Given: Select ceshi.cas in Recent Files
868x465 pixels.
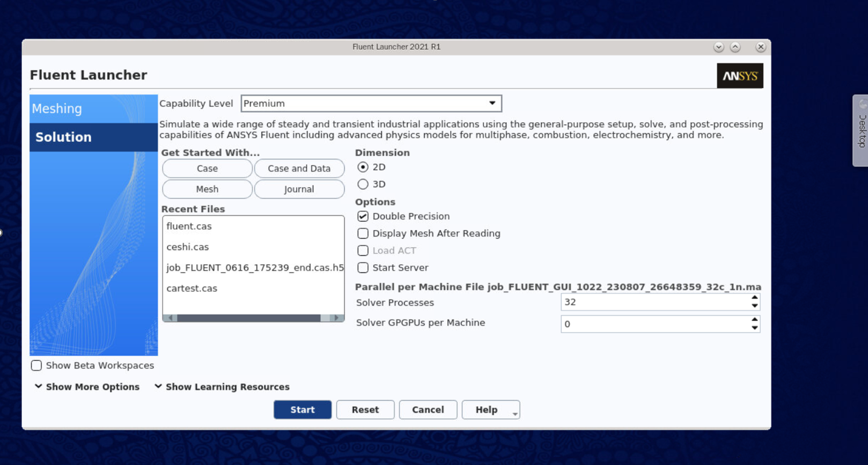Looking at the screenshot, I should click(x=253, y=247).
